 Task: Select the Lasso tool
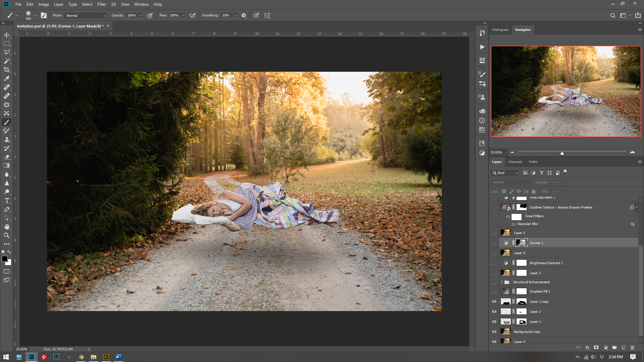7,52
